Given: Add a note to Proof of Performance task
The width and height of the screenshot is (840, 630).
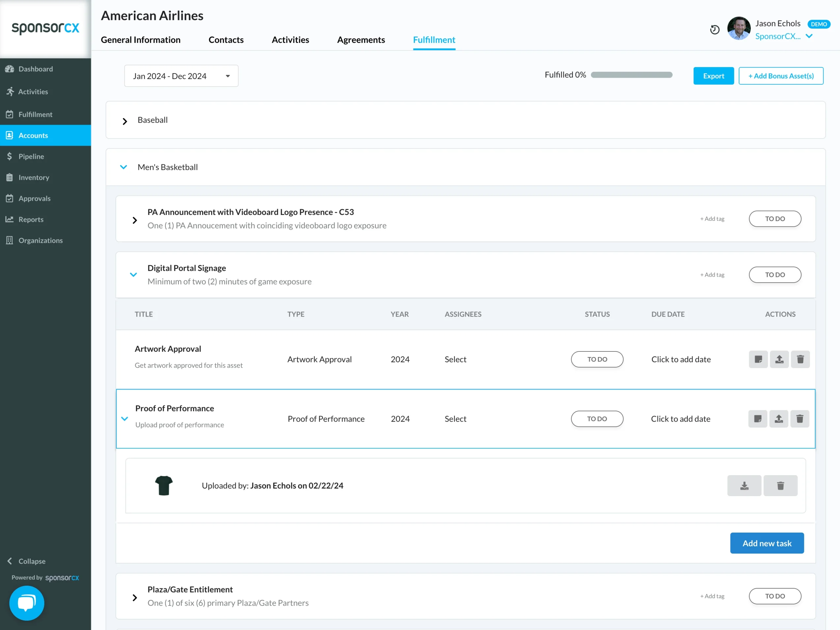Looking at the screenshot, I should tap(758, 419).
